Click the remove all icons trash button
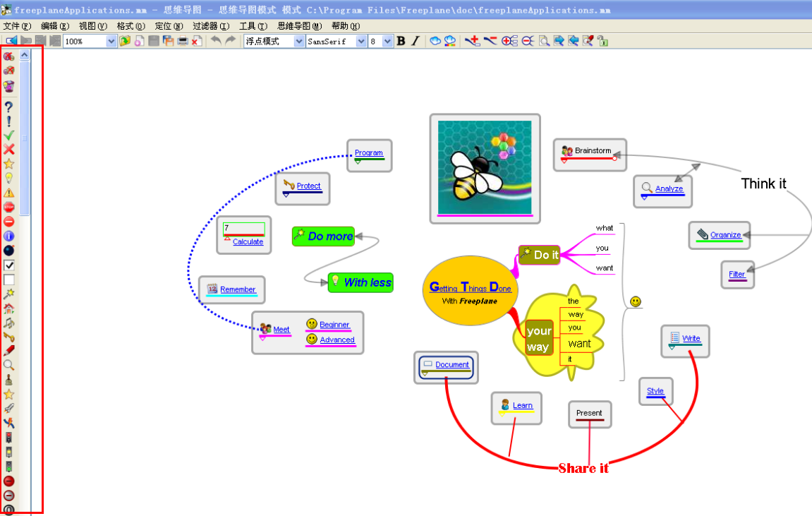Viewport: 812px width, 516px height. pyautogui.click(x=8, y=85)
